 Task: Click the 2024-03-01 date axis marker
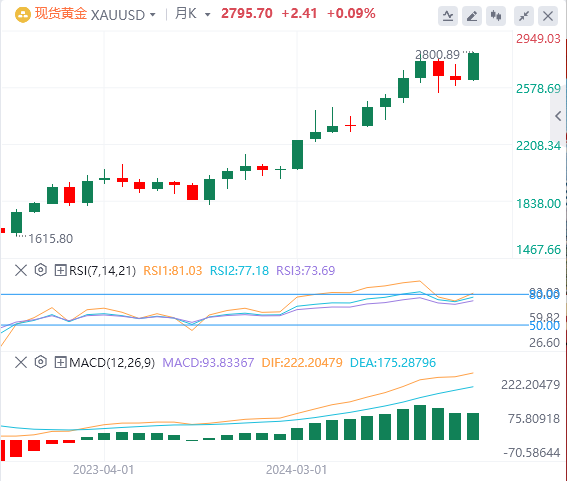[x=297, y=470]
